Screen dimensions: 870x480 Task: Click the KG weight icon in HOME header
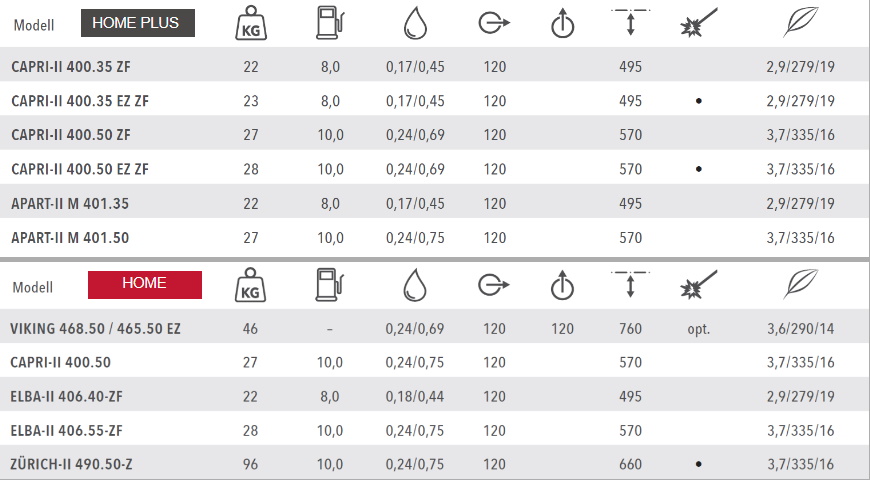(250, 285)
